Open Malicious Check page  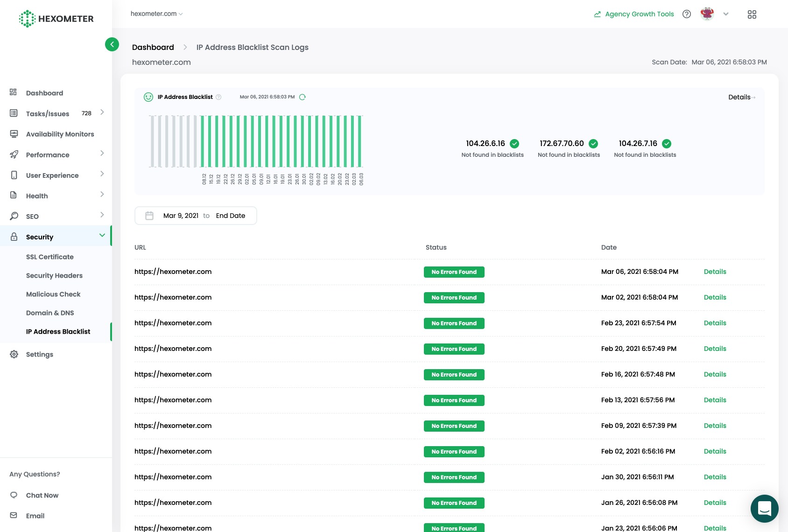click(53, 294)
